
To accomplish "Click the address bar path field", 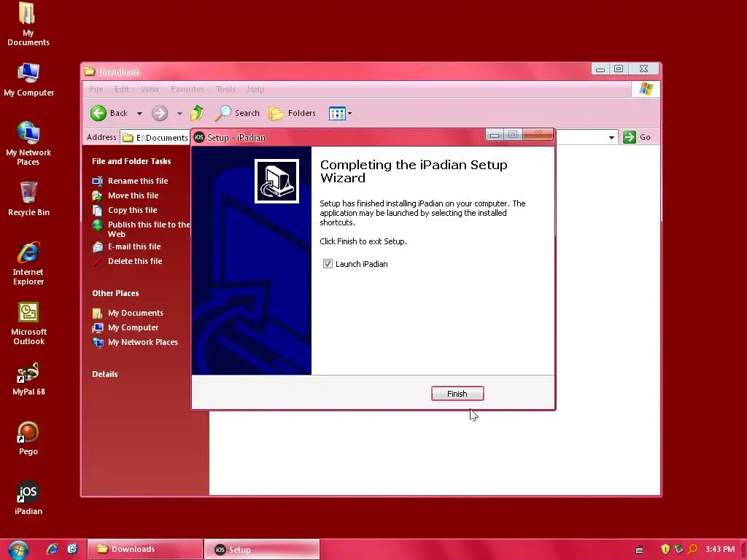I will pos(155,138).
